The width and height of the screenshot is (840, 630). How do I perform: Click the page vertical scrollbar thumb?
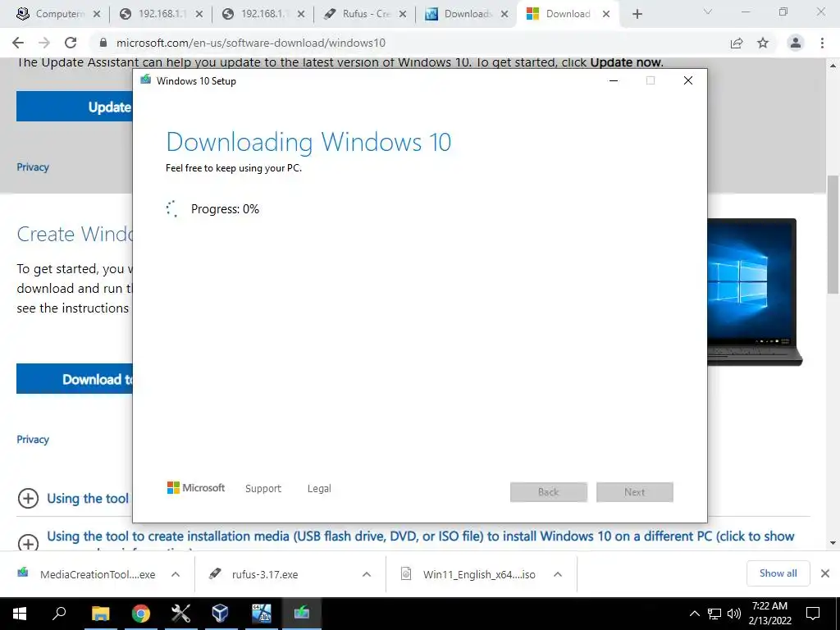[x=833, y=234]
